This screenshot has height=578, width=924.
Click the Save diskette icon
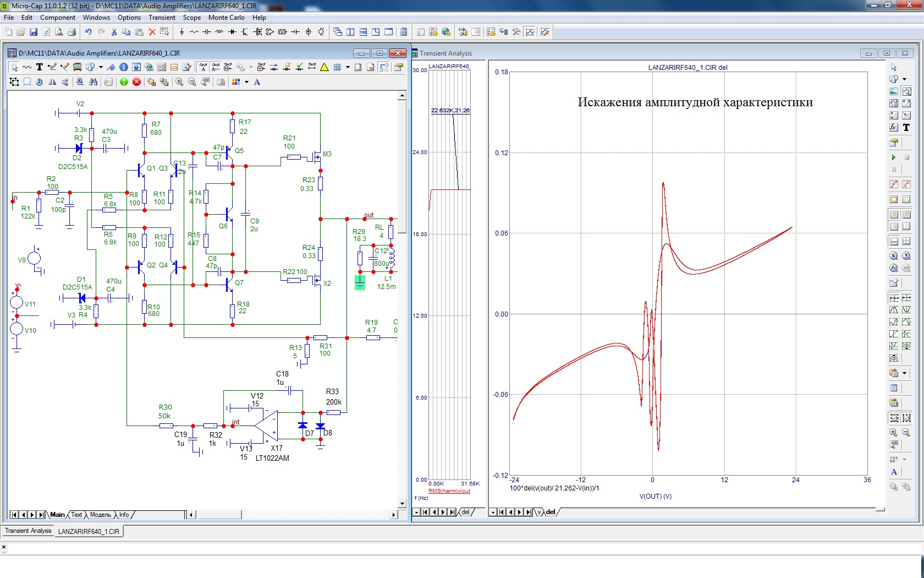(34, 32)
